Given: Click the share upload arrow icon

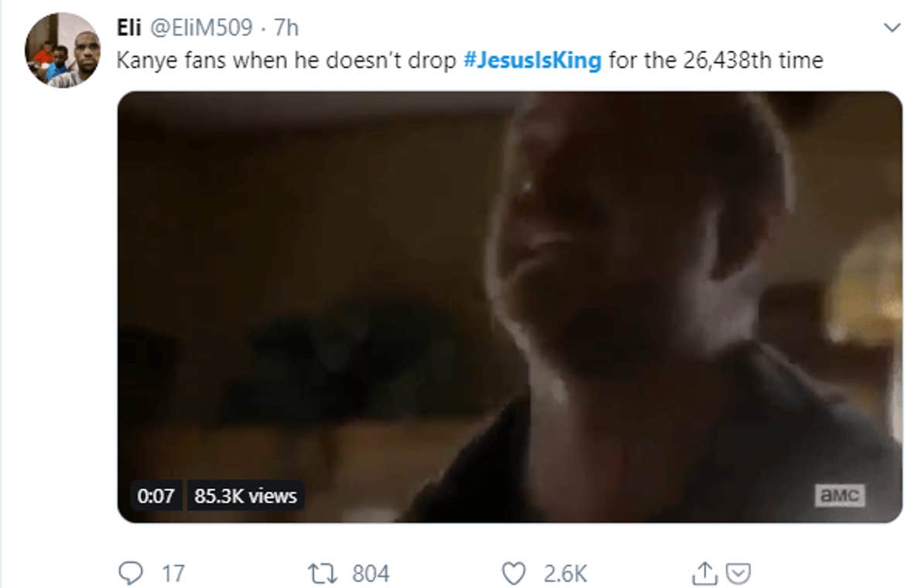Looking at the screenshot, I should point(704,573).
